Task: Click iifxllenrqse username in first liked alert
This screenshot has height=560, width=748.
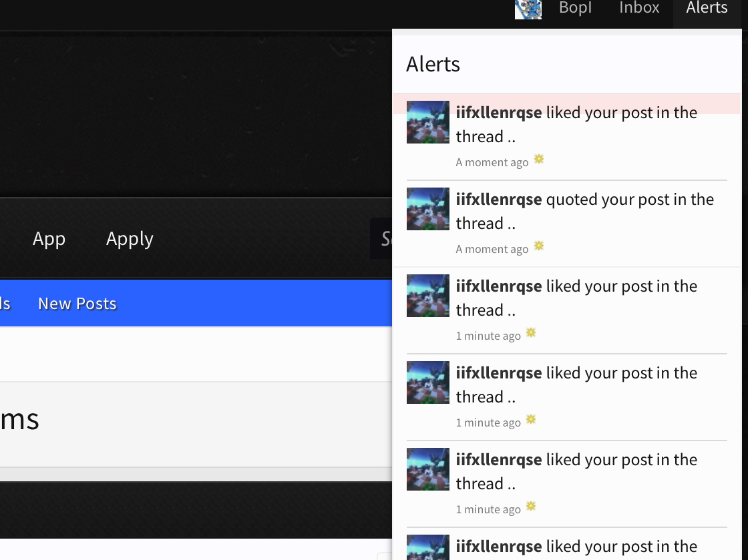Action: click(498, 113)
